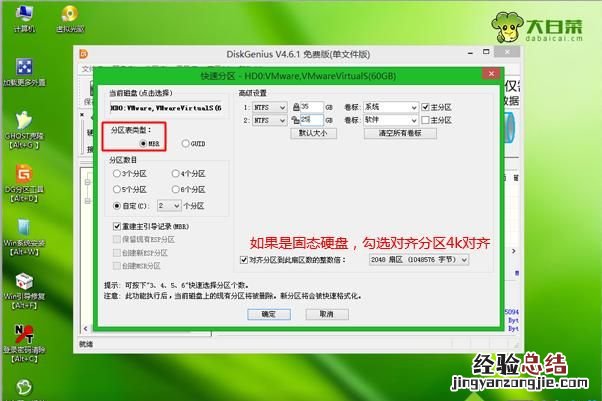
Task: Click the right arrow in DiskGenius right pane
Action: pyautogui.click(x=514, y=251)
